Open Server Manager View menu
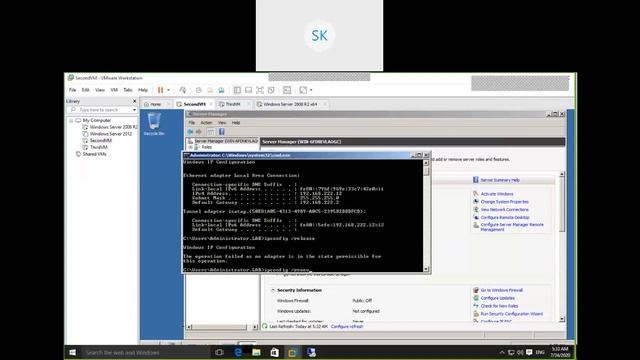 (x=222, y=123)
